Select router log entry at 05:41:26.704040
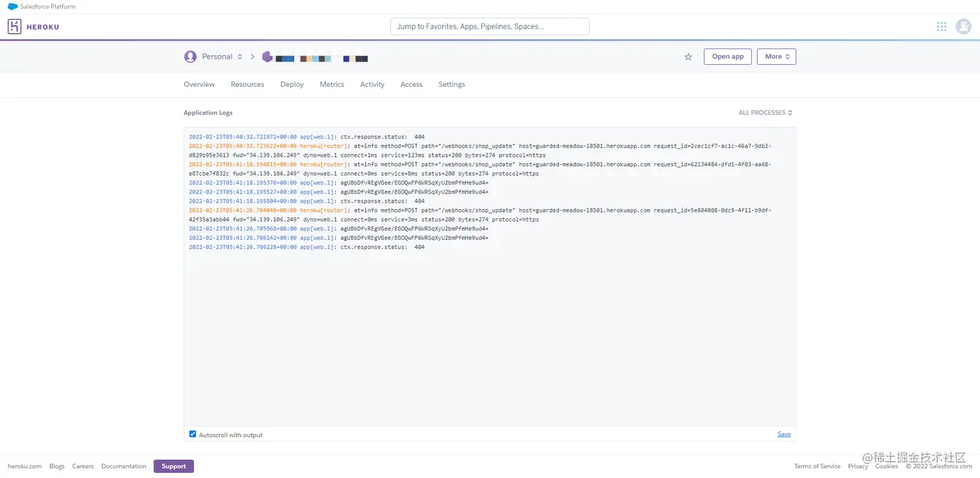Image resolution: width=980 pixels, height=478 pixels. (x=480, y=215)
